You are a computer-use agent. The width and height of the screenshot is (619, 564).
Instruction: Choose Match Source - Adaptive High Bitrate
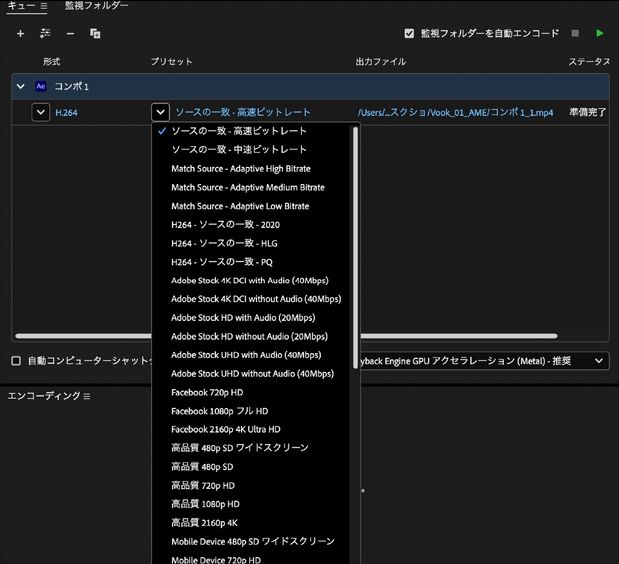point(252,169)
